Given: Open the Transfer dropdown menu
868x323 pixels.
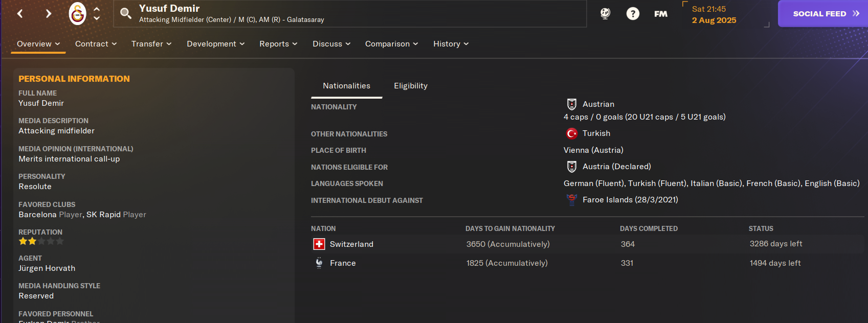Looking at the screenshot, I should (x=151, y=44).
